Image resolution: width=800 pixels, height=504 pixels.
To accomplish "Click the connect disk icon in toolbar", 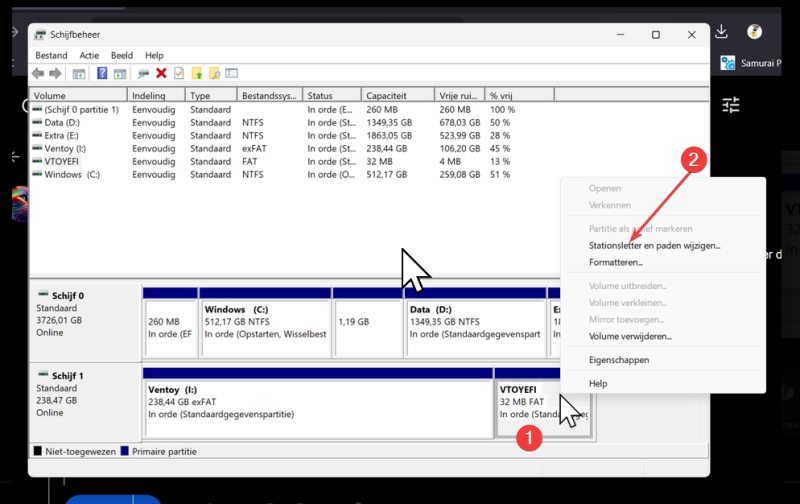I will point(143,74).
